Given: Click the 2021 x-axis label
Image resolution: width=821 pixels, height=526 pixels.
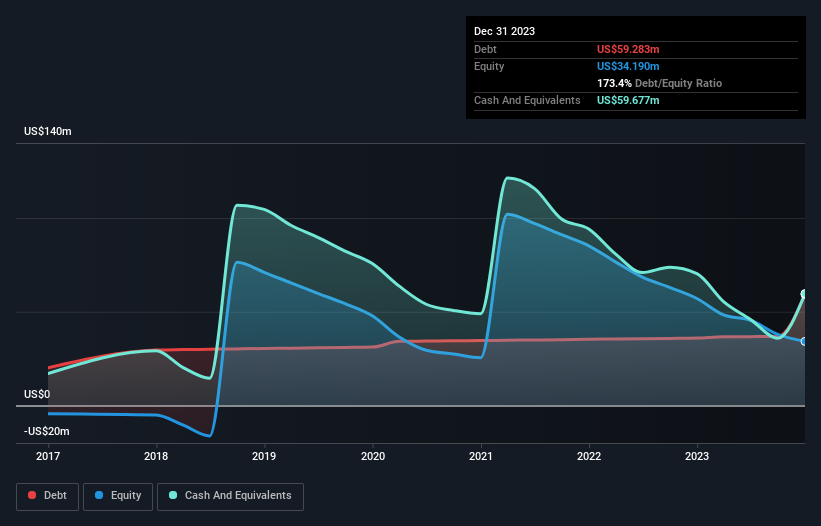Looking at the screenshot, I should [x=481, y=456].
